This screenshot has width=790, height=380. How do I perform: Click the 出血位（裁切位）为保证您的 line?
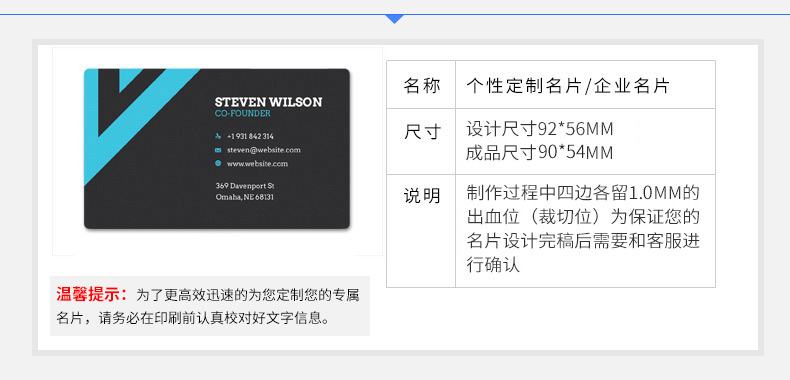click(x=583, y=217)
